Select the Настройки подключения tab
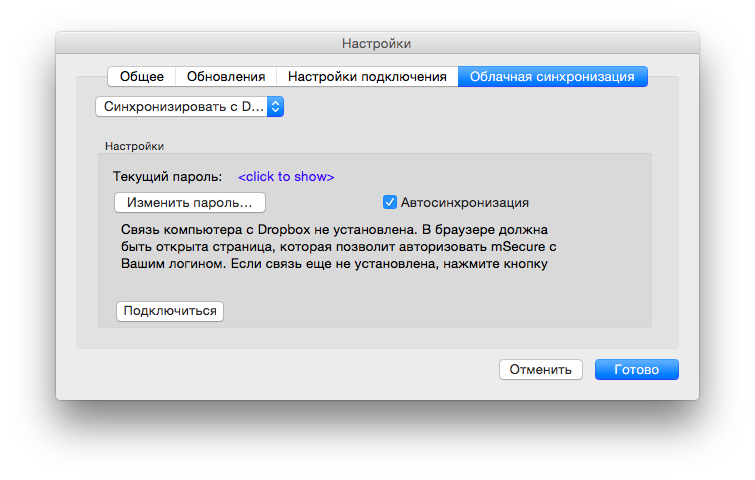755x480 pixels. [367, 76]
